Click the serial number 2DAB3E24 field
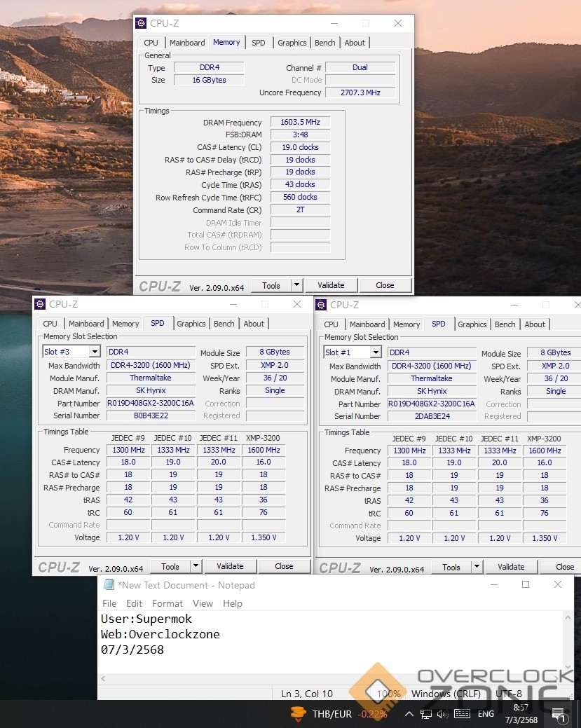The image size is (581, 728). [x=432, y=416]
